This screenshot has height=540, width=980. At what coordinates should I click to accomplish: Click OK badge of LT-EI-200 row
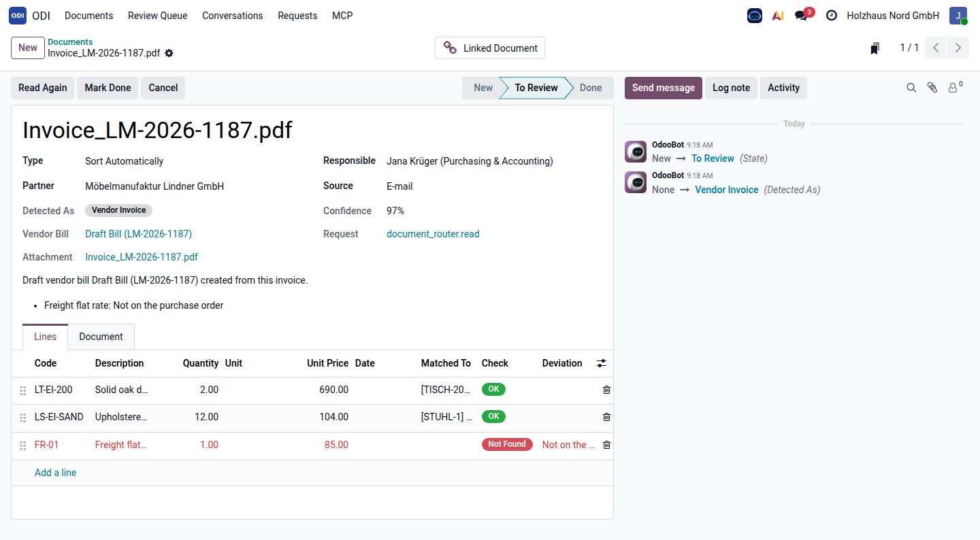click(x=493, y=390)
